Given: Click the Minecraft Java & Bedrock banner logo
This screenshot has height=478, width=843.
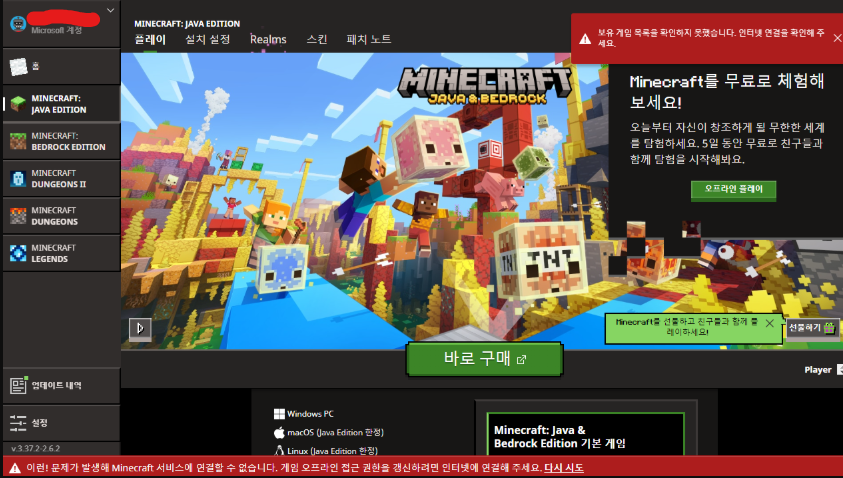Looking at the screenshot, I should [485, 85].
